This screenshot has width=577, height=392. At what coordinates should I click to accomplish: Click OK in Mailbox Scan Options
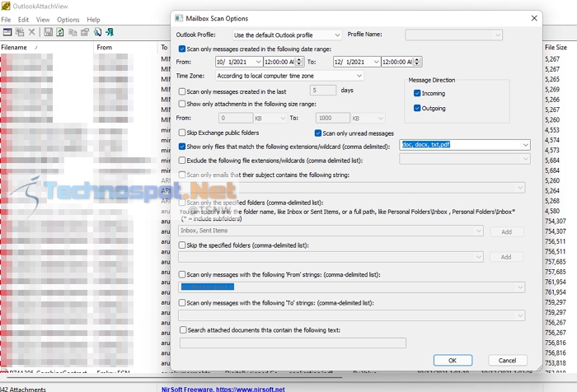(453, 361)
